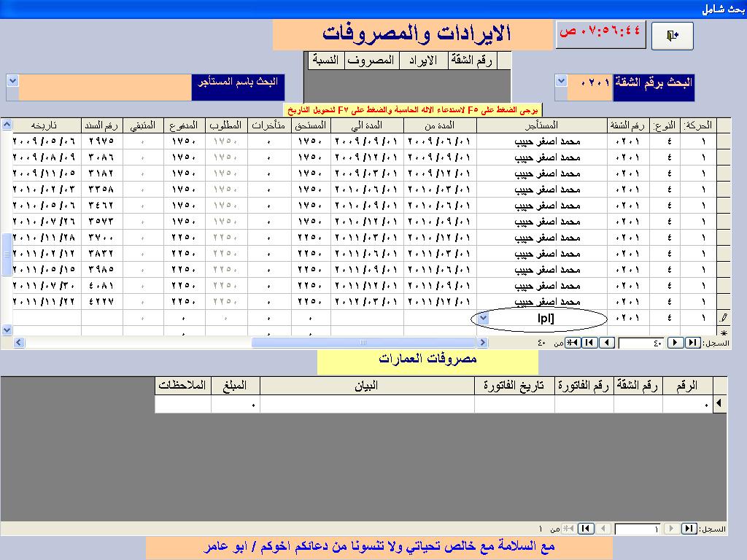
Task: Expand the tenant dropdown in the new income row
Action: point(483,318)
